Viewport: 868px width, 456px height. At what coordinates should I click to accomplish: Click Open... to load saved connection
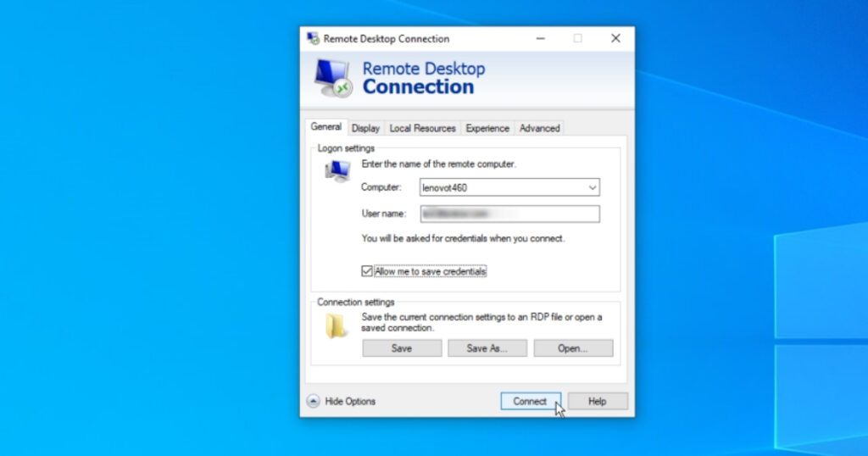(573, 348)
